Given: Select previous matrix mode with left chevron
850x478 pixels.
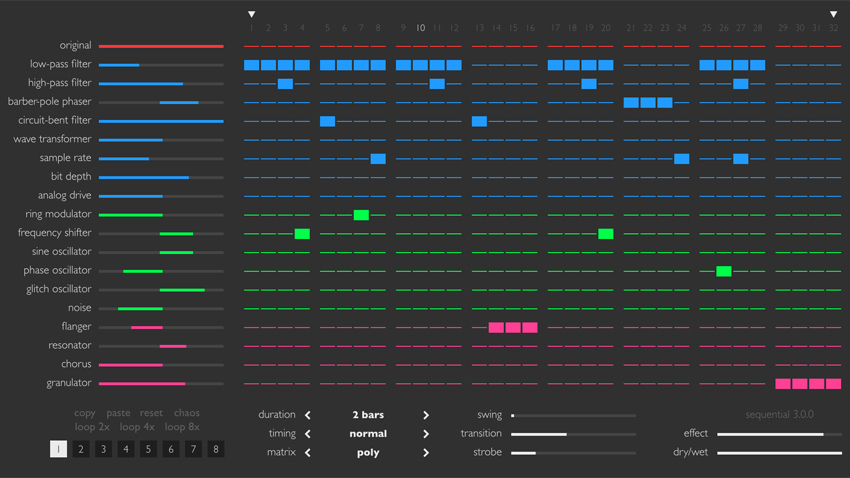Looking at the screenshot, I should (x=308, y=453).
